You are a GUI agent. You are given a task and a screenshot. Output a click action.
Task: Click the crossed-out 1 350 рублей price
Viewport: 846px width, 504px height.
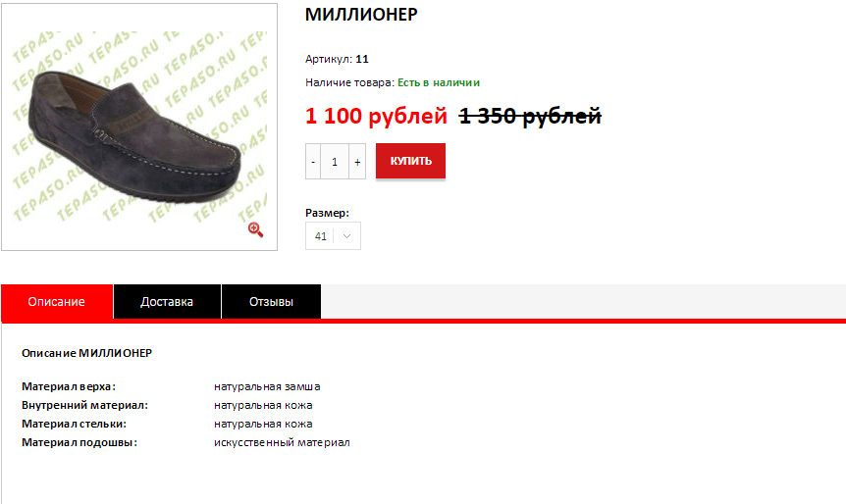coord(530,116)
